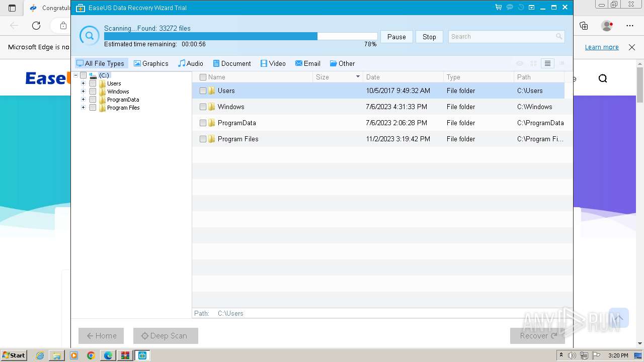Show hidden tray icons
Image resolution: width=644 pixels, height=362 pixels.
pyautogui.click(x=561, y=355)
